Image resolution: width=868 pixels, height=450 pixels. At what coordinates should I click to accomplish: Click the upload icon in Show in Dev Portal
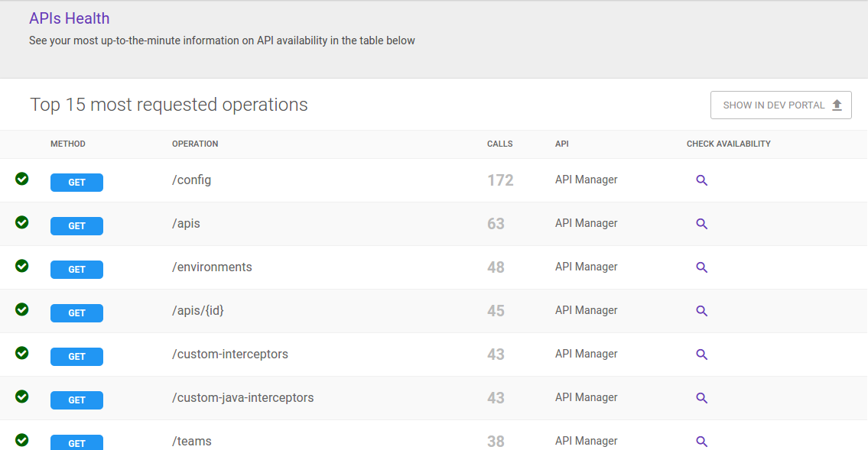[837, 105]
